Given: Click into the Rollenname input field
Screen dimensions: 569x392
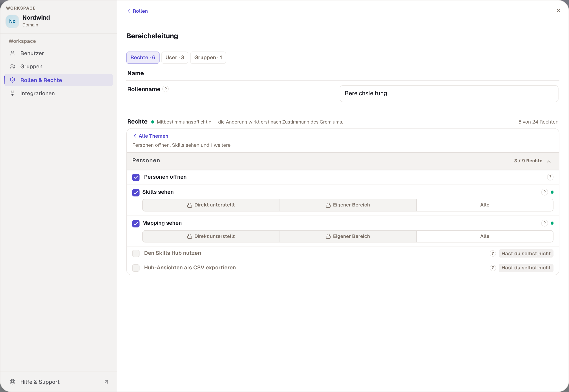Looking at the screenshot, I should (449, 94).
